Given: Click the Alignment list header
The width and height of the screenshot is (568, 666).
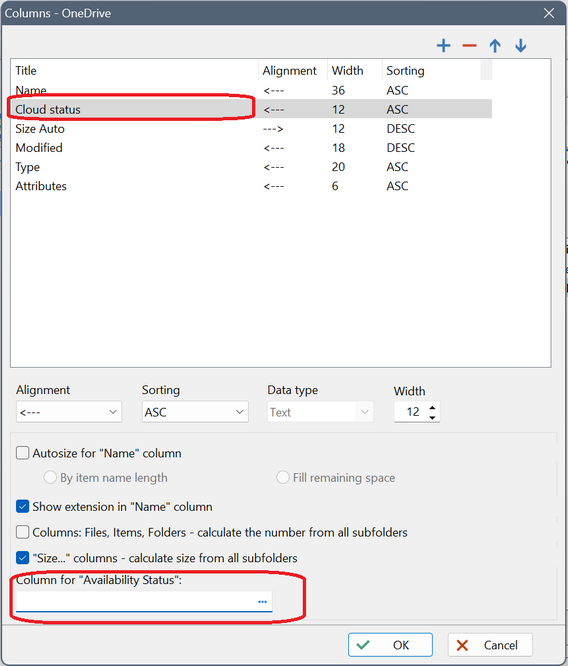Looking at the screenshot, I should pos(293,70).
